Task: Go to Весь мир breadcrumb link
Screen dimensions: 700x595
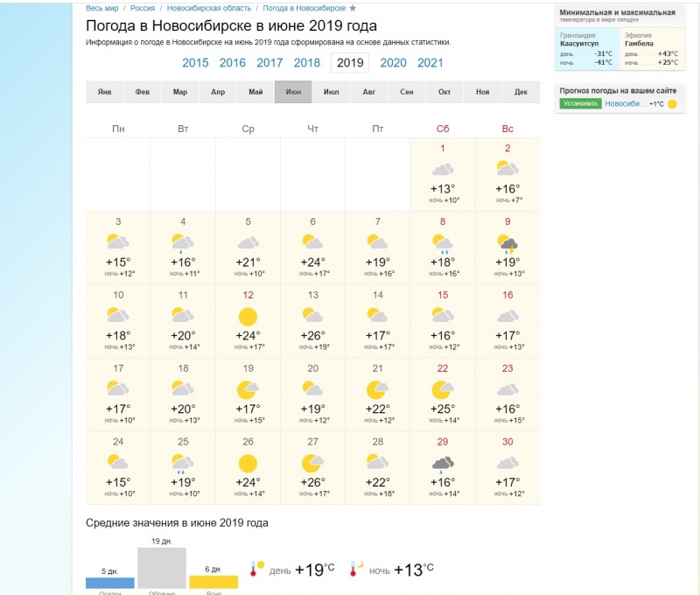Action: (x=103, y=8)
